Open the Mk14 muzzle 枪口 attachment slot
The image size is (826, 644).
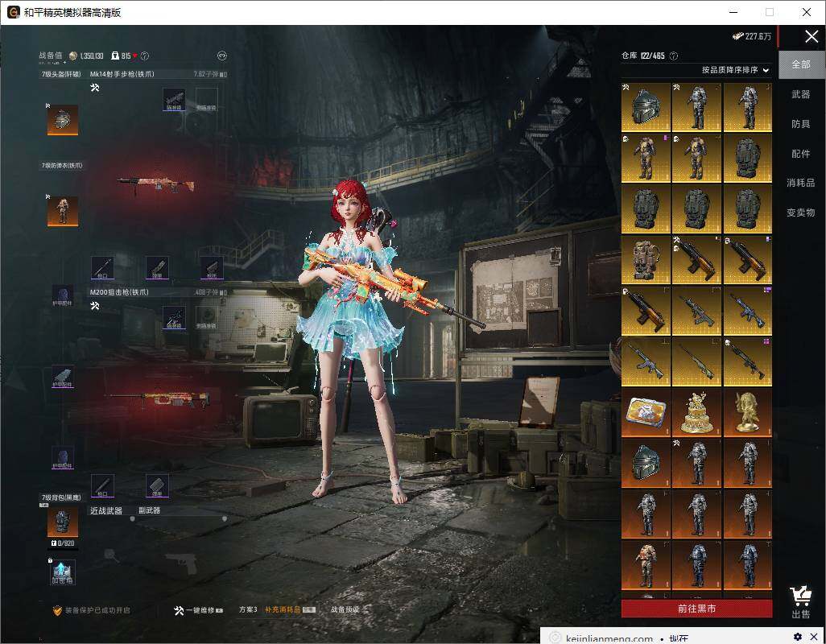click(102, 267)
